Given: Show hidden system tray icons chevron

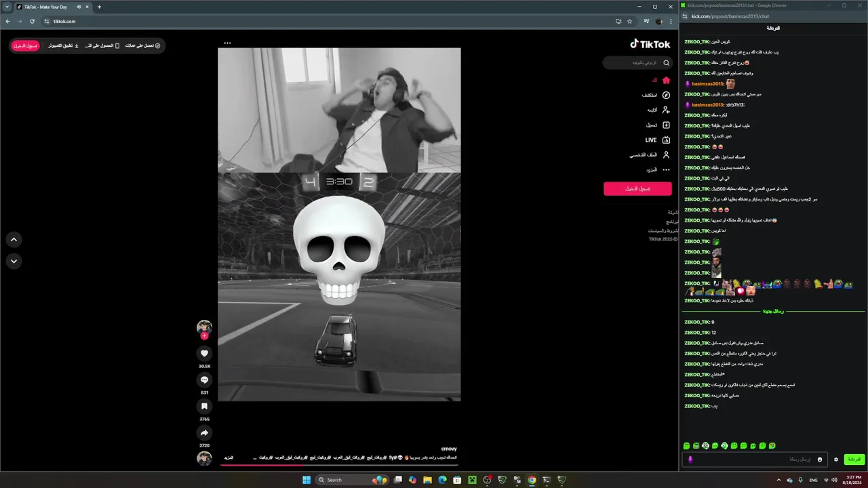Looking at the screenshot, I should click(x=778, y=480).
